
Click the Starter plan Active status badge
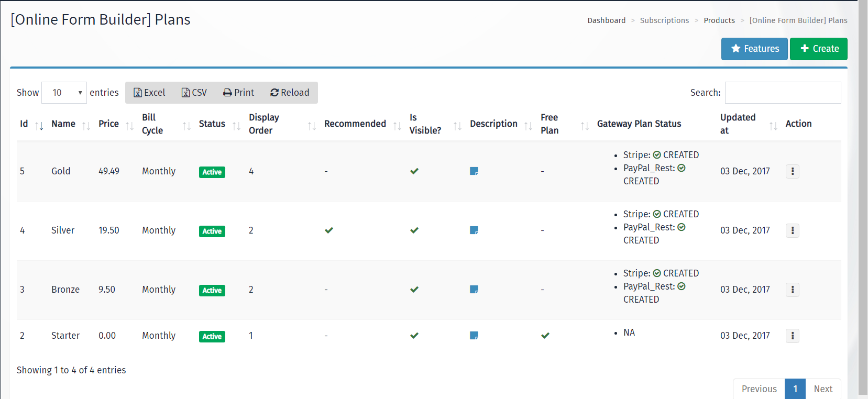(x=212, y=337)
